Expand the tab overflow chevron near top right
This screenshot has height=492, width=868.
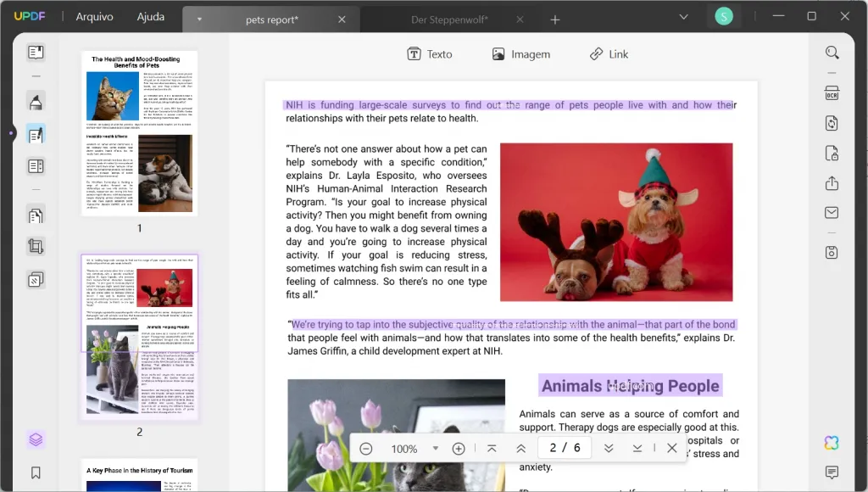[x=683, y=16]
